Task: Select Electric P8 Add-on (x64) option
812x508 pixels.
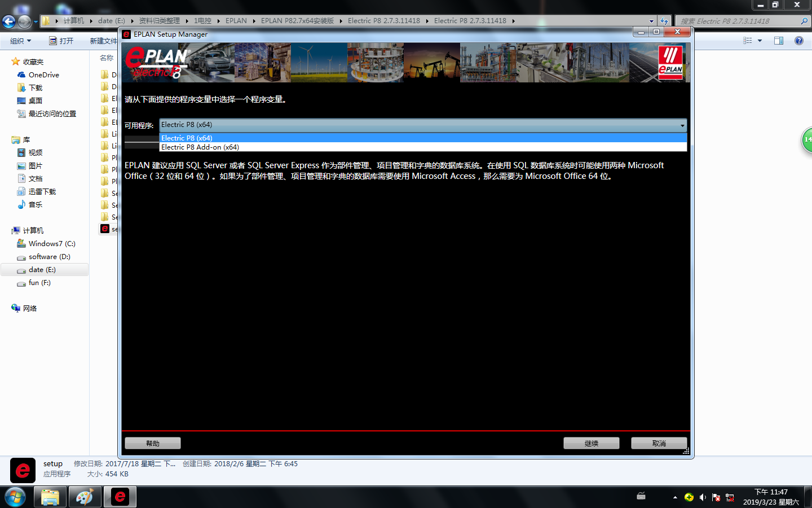Action: [x=200, y=147]
